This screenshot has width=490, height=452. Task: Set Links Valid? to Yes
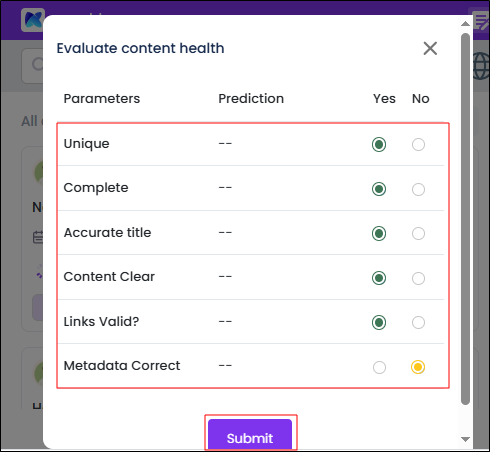tap(379, 322)
